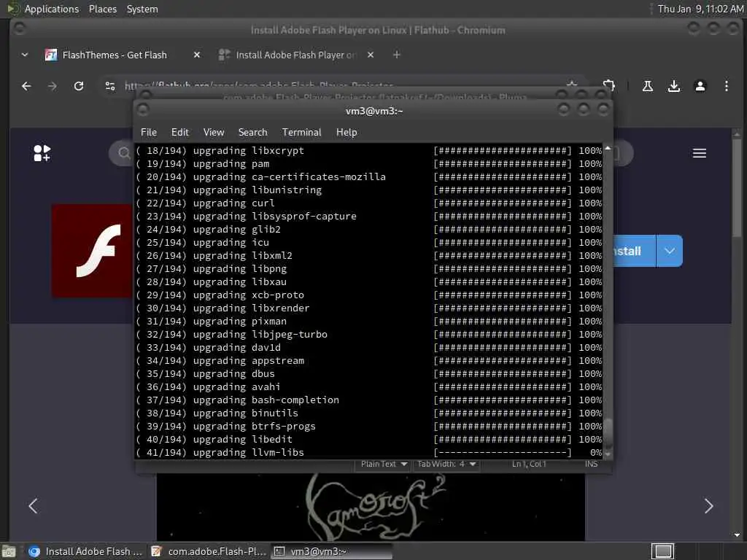Open the Places menu

[102, 9]
